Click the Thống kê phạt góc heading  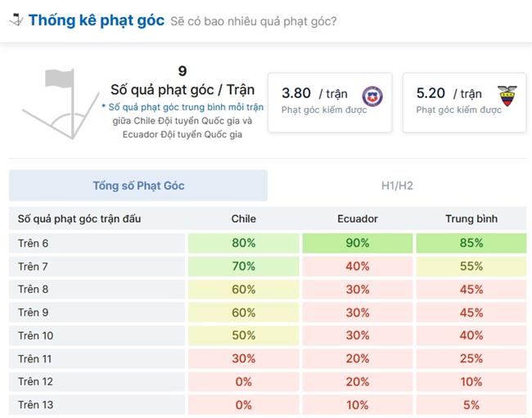point(97,20)
